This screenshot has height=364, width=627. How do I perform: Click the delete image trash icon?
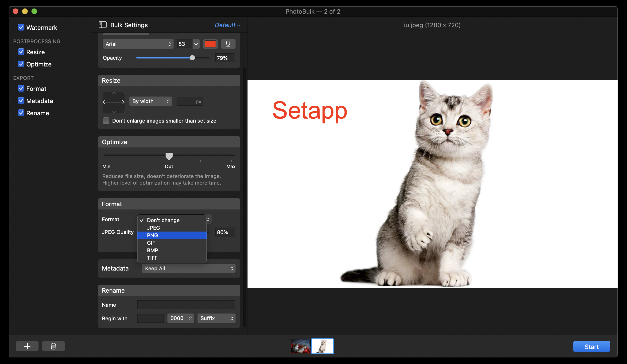pos(53,346)
